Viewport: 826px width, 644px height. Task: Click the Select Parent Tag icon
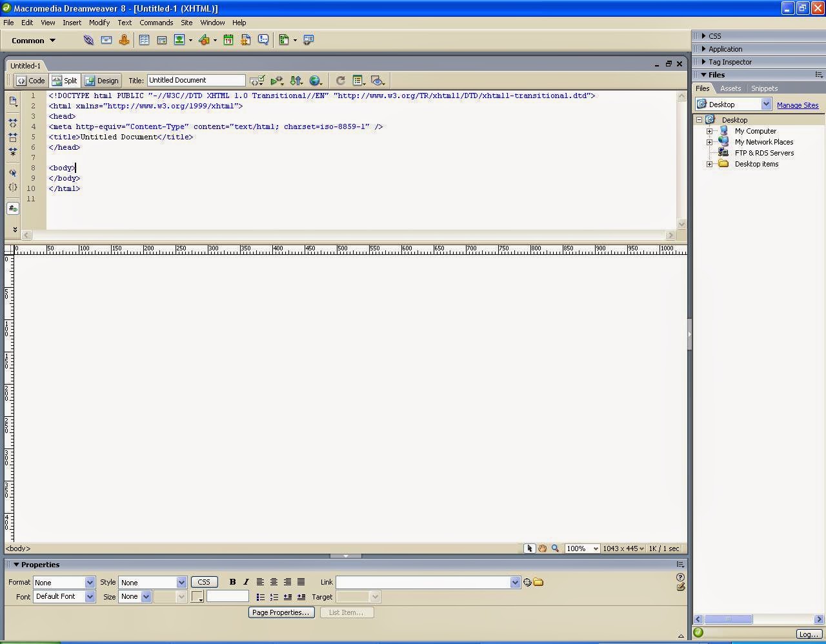13,173
